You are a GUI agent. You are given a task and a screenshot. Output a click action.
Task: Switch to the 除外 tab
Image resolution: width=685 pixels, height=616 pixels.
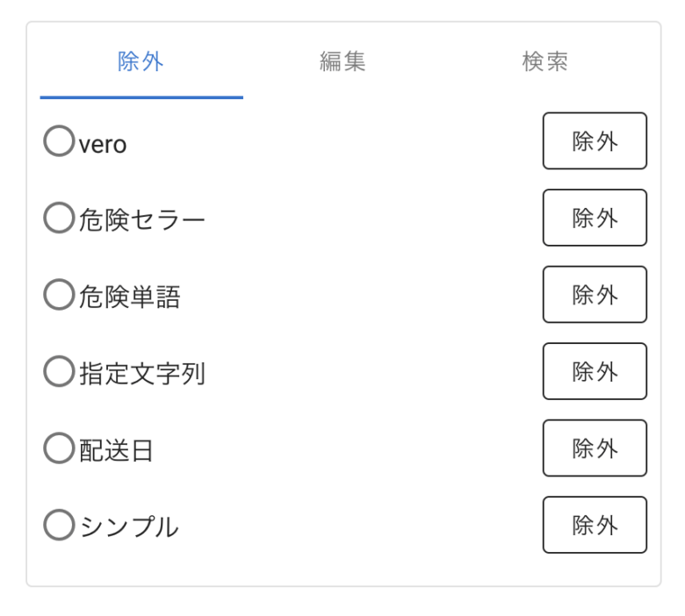pos(141,61)
